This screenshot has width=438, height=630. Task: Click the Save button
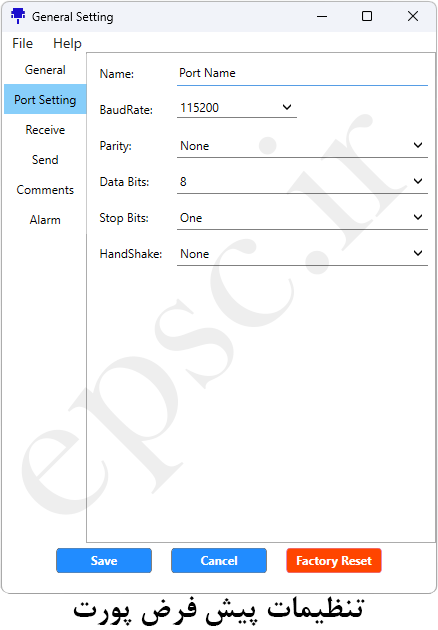coord(104,560)
